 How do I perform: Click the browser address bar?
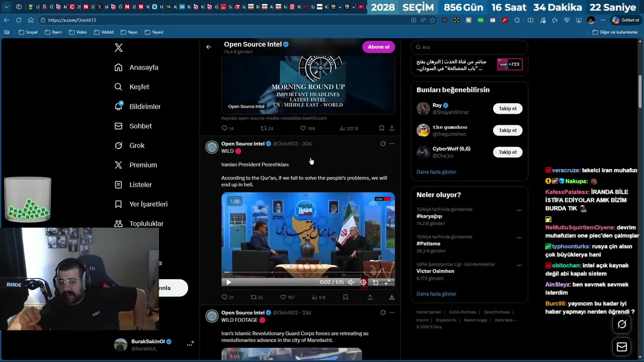click(221, 20)
